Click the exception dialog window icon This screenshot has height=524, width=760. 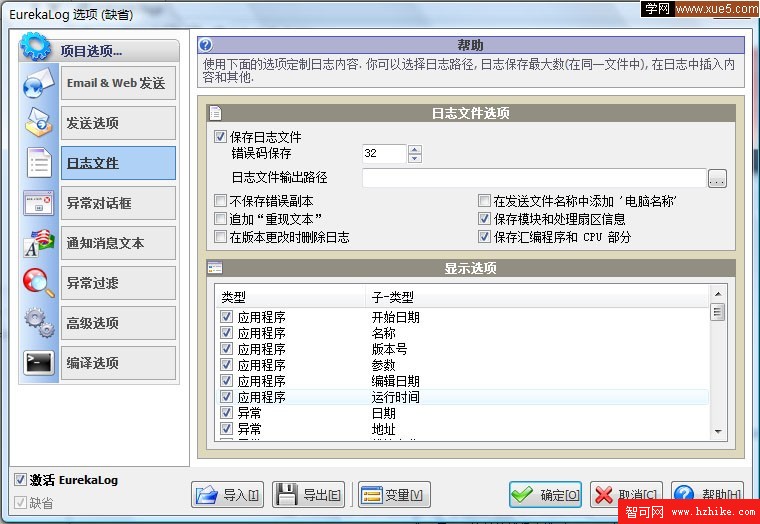tap(38, 203)
